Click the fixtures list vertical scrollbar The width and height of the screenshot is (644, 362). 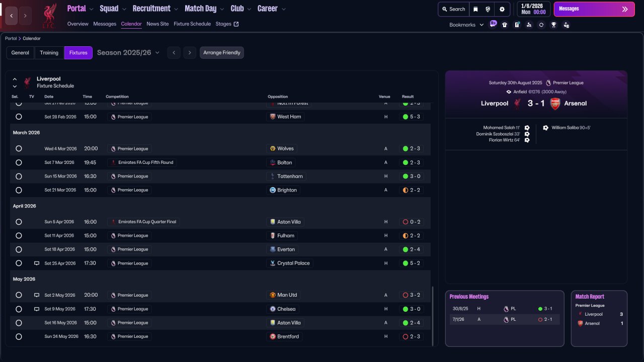pyautogui.click(x=433, y=316)
